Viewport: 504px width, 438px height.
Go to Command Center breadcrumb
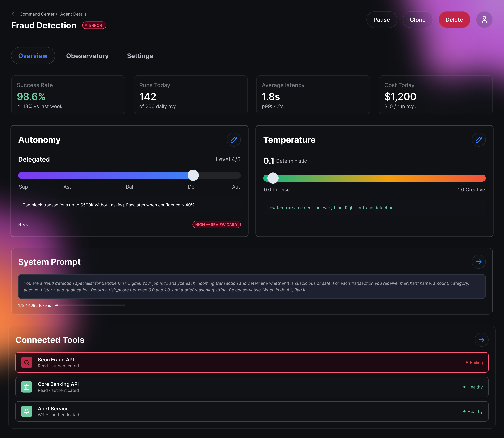coord(37,14)
